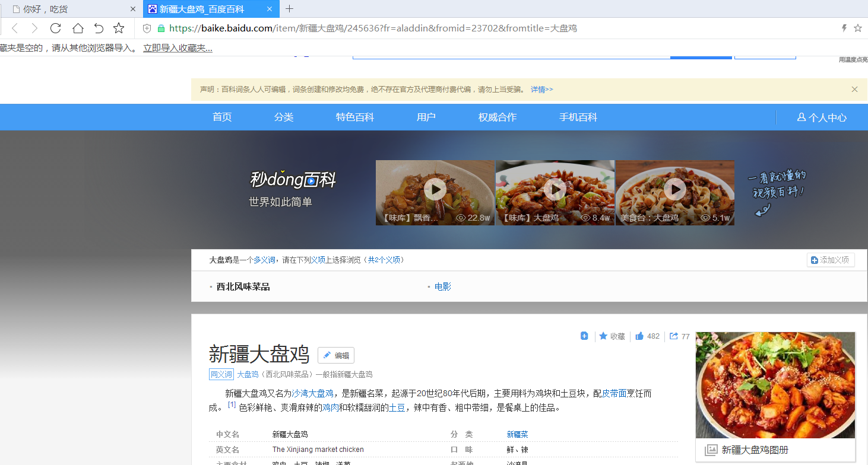
Task: Click the 鲜、辣 taste value
Action: [x=516, y=450]
